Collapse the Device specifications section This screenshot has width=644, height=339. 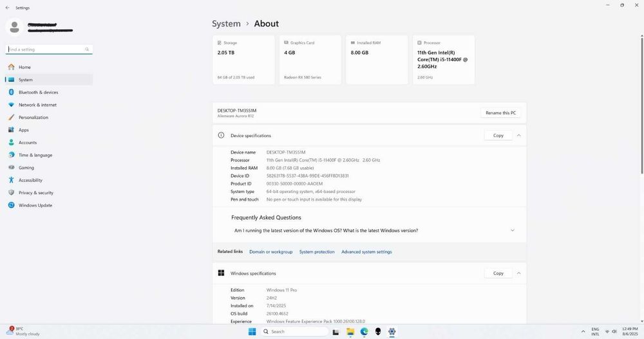(518, 136)
